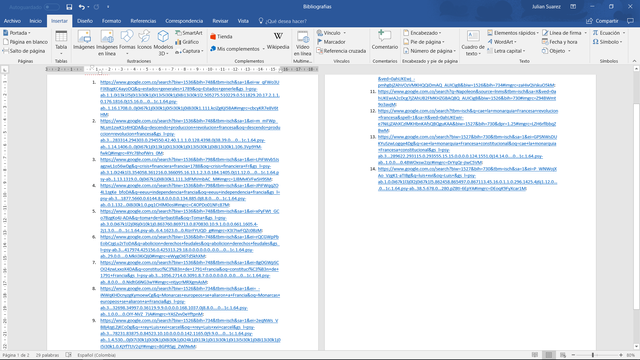
Task: Switch to the Correspondencia tab
Action: (184, 21)
